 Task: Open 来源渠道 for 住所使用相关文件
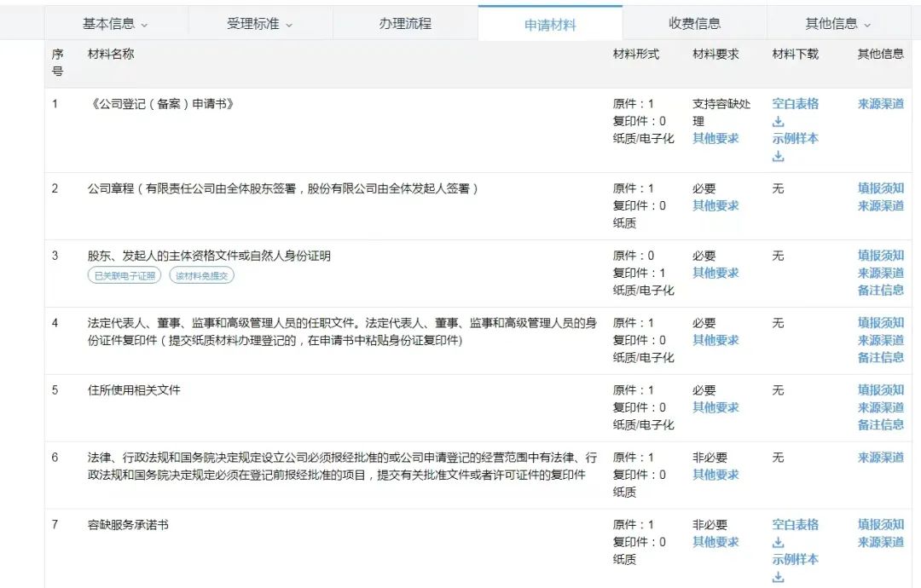pos(880,407)
